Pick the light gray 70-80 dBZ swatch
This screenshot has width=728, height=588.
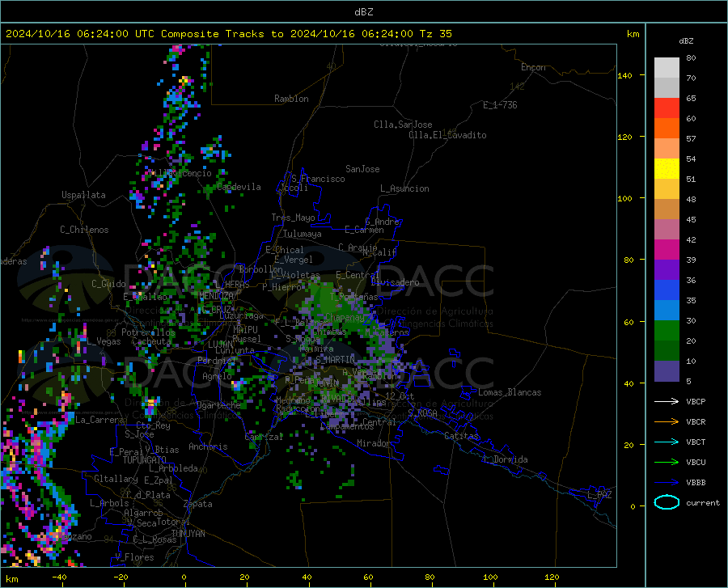(667, 68)
